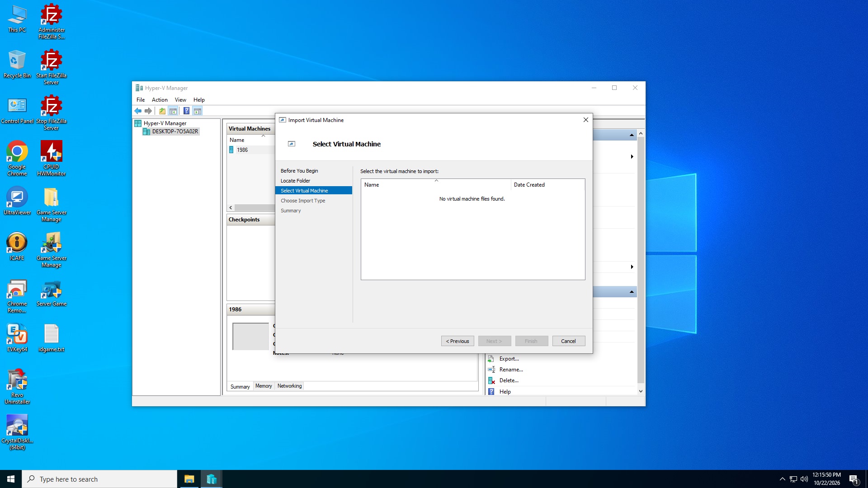868x488 pixels.
Task: Click the Hyper-V Manager taskbar icon
Action: click(x=211, y=479)
